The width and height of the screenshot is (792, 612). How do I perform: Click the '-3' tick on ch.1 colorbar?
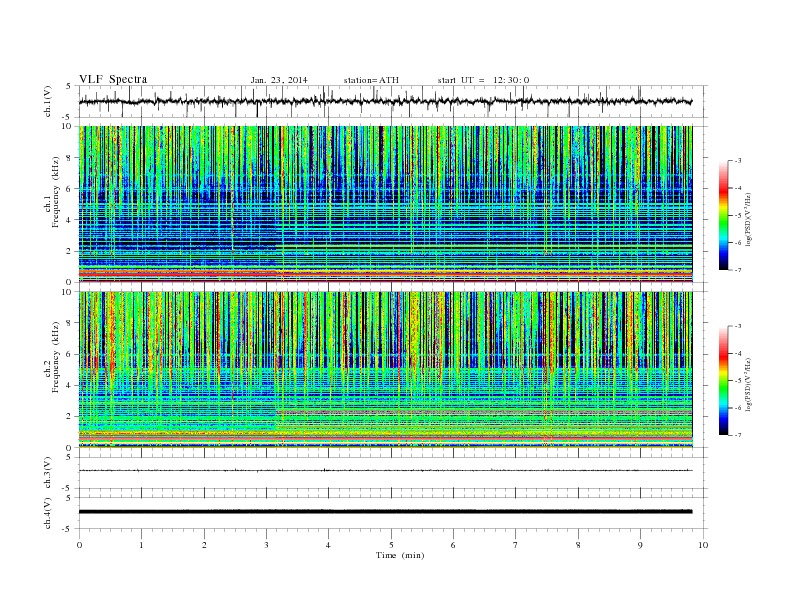pos(737,161)
